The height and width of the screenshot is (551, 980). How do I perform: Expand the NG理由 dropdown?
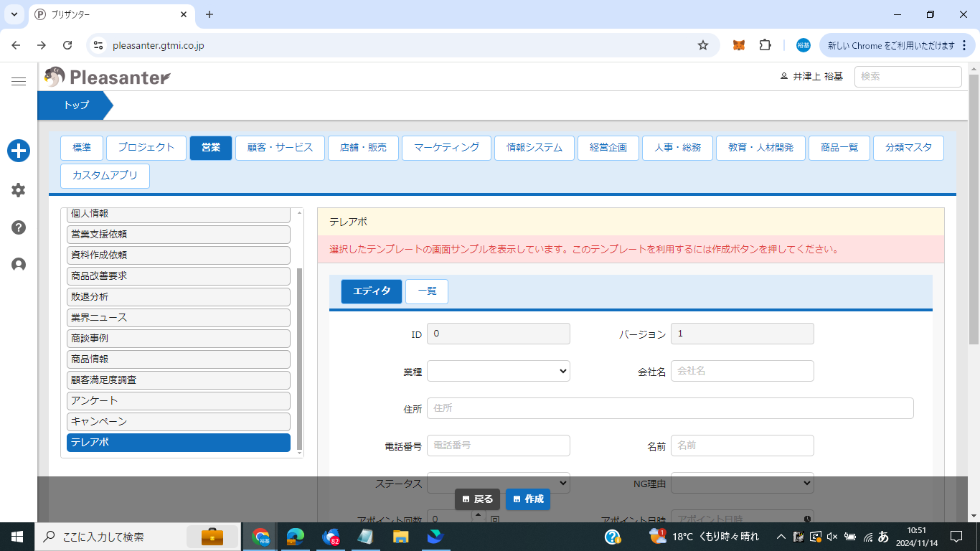coord(742,484)
